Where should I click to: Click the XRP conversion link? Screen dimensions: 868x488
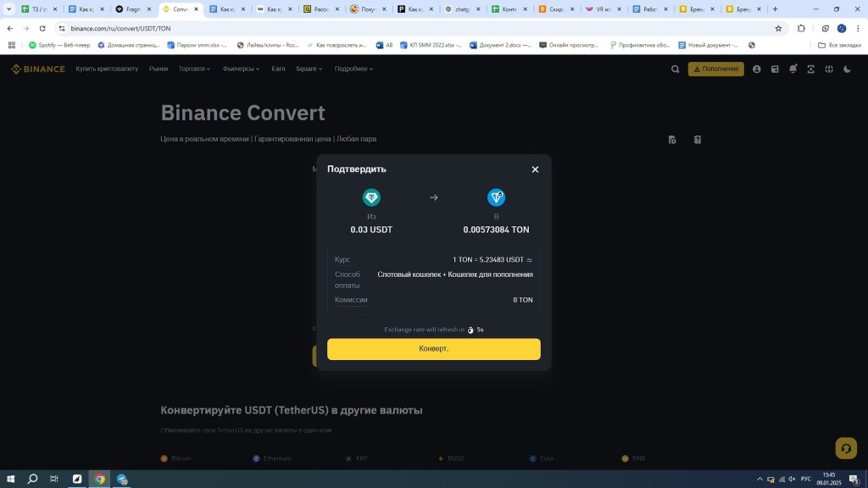(357, 458)
